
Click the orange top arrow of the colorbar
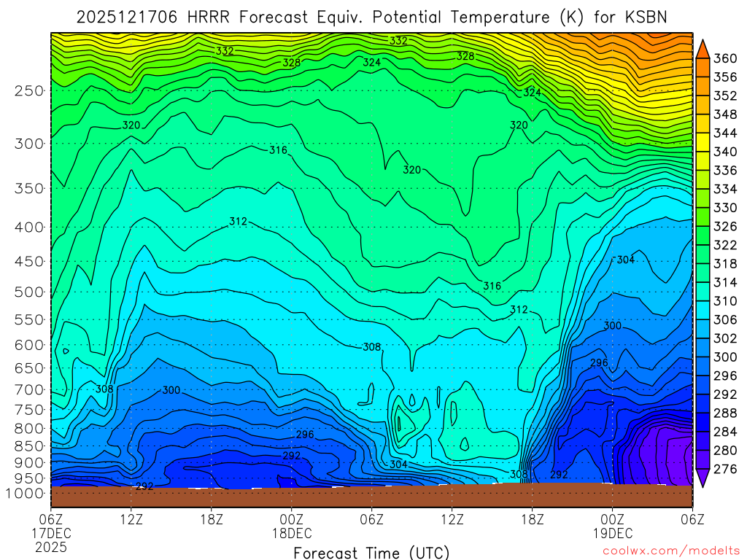coord(703,50)
